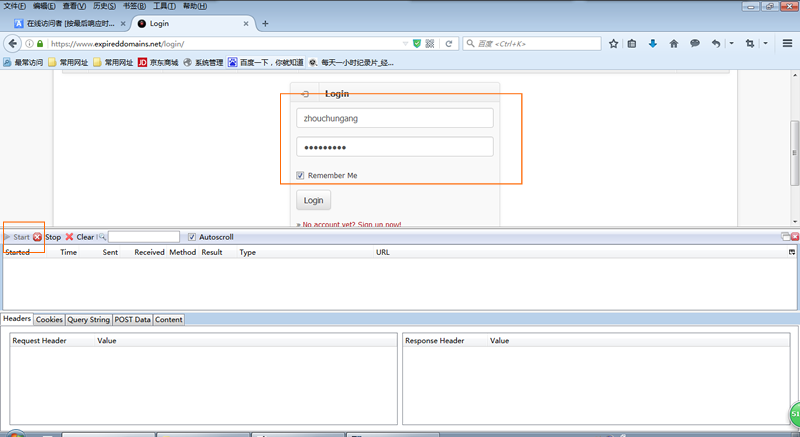Open the POST Data tab
The width and height of the screenshot is (800, 437).
tap(132, 320)
